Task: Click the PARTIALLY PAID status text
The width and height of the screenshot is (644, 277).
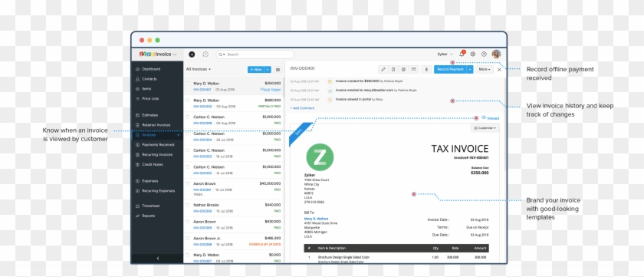Action: [x=269, y=106]
